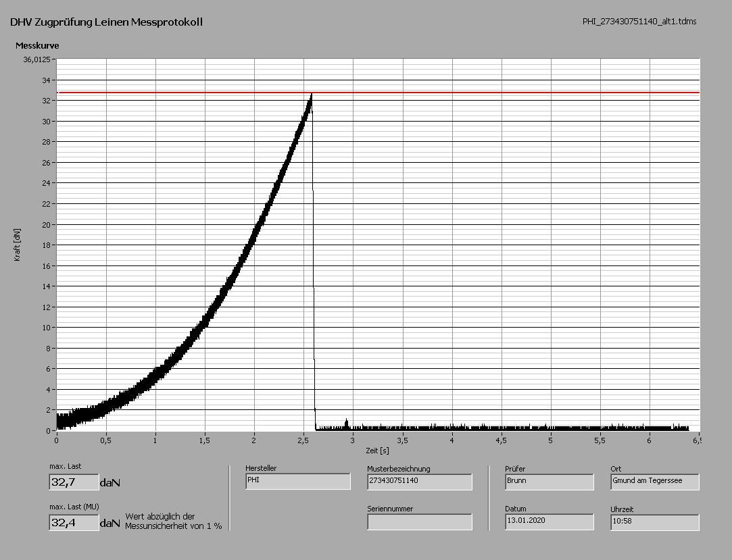Click the Ort field showing Gmund am Tegernsee
This screenshot has width=732, height=560.
pyautogui.click(x=654, y=481)
